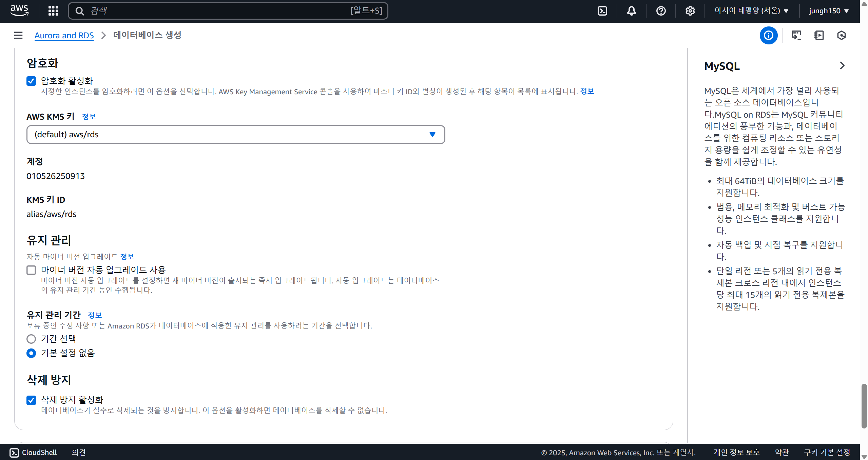Click the AWS logo home icon

[19, 11]
